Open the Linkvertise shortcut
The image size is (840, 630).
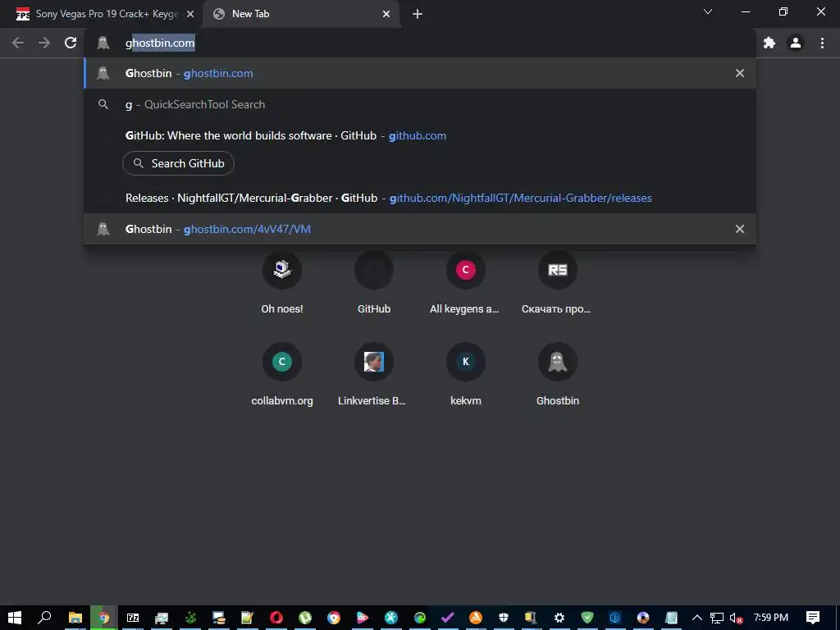374,373
